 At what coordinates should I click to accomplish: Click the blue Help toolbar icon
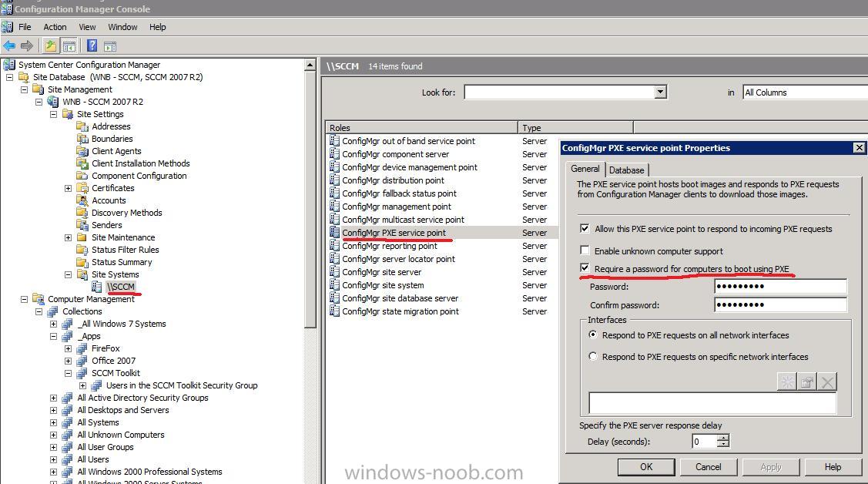[92, 46]
